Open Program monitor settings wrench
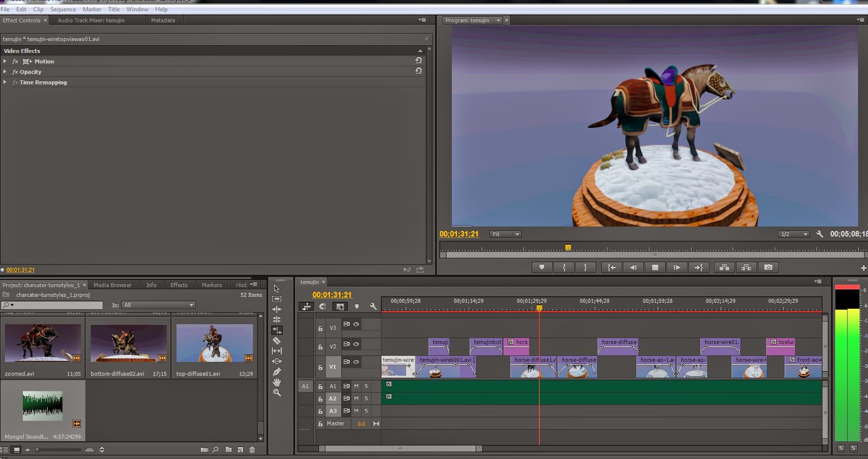The height and width of the screenshot is (459, 868). tap(820, 234)
